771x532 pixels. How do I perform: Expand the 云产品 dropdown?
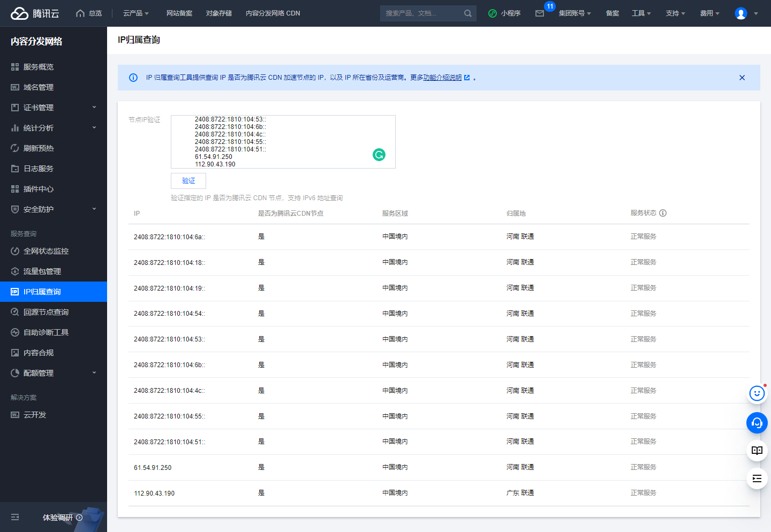click(x=136, y=13)
